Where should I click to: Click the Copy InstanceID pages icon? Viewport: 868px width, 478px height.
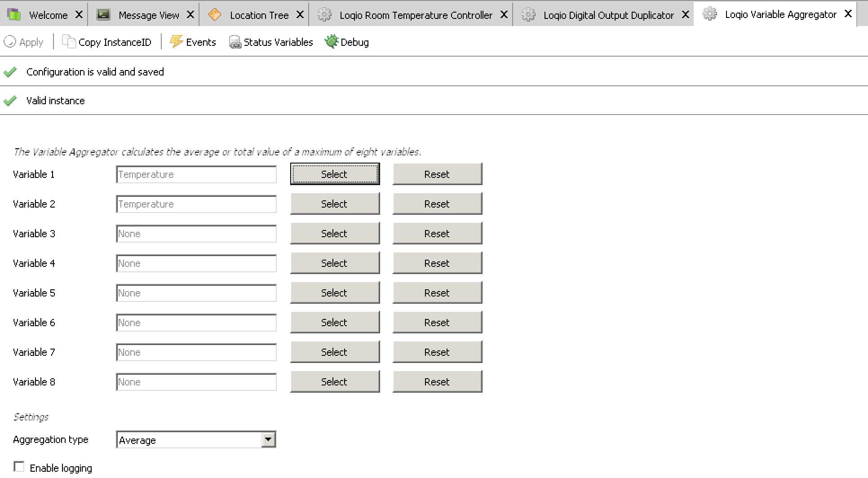(69, 41)
